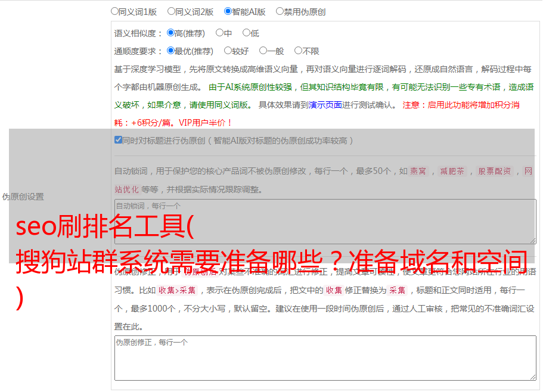Viewport: 543px width, 392px height.
Task: Set 语义相似度 to 中
Action: pyautogui.click(x=219, y=33)
